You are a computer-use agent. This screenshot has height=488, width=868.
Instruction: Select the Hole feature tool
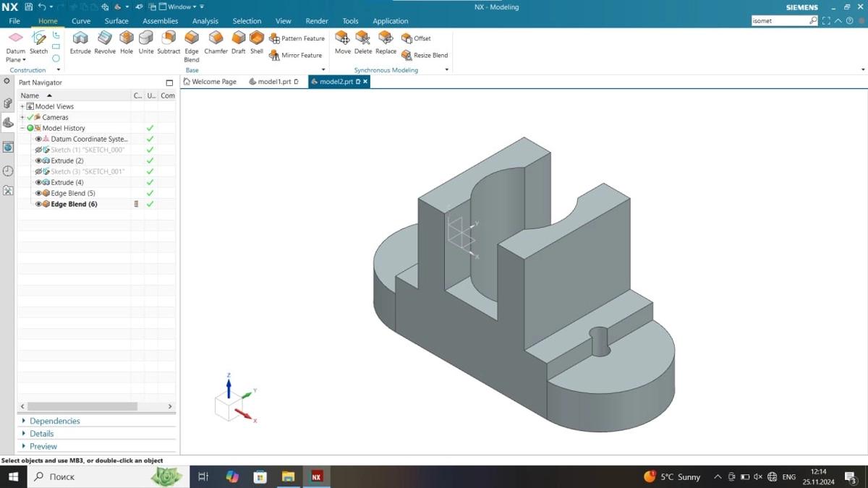tap(127, 42)
